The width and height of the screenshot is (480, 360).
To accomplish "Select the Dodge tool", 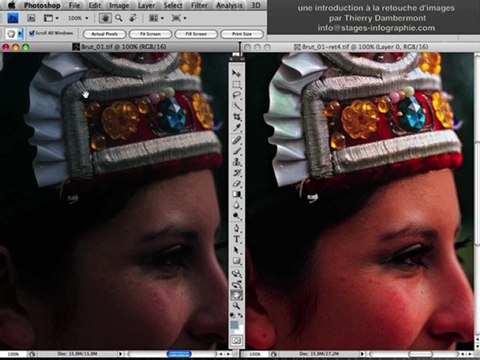I will tap(236, 216).
